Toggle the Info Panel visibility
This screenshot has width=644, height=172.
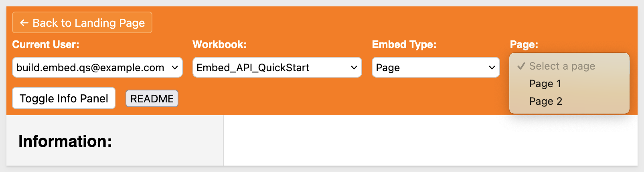tap(64, 98)
